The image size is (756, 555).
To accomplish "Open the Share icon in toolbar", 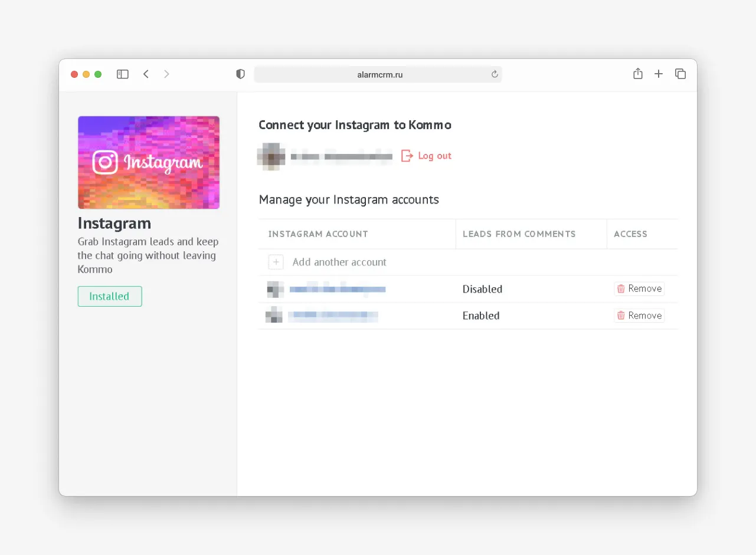I will tap(637, 74).
